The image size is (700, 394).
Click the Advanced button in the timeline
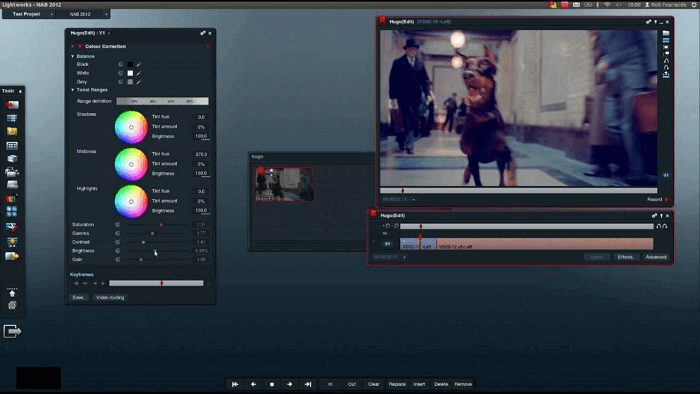[x=656, y=257]
